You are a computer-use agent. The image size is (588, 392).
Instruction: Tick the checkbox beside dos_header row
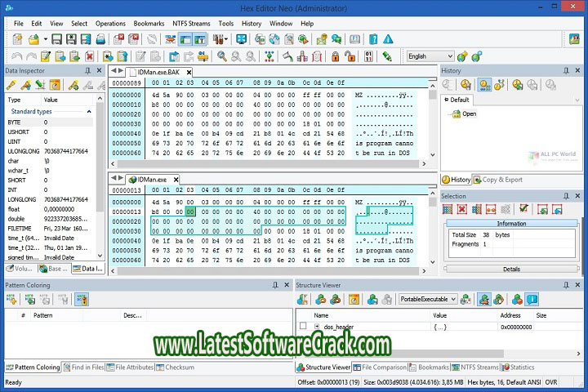coord(304,327)
